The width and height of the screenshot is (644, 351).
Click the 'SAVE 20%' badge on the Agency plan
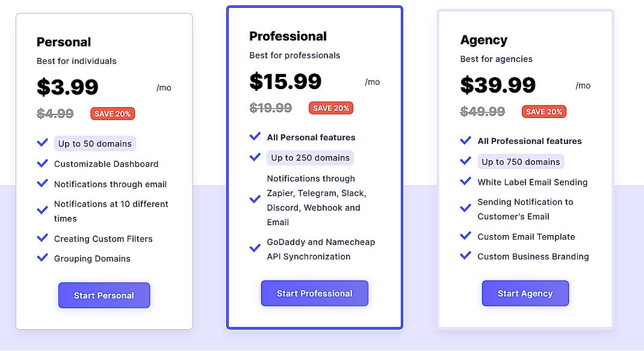tap(543, 111)
